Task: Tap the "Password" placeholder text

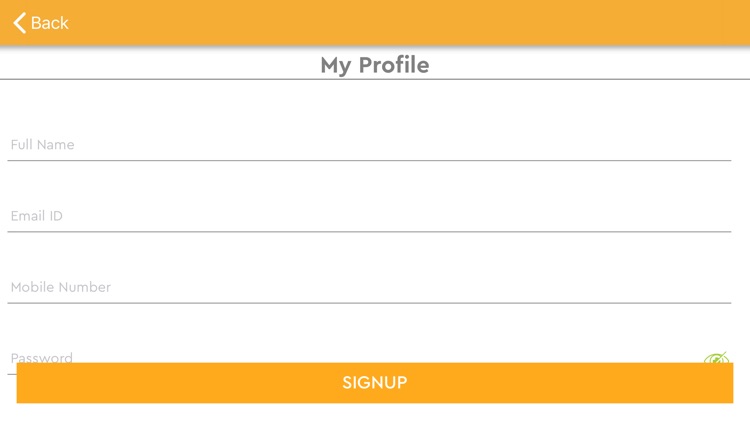Action: [41, 357]
